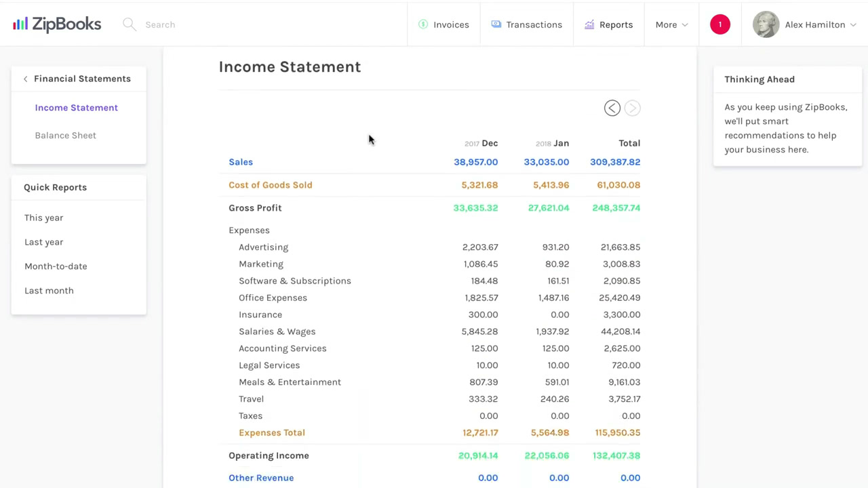Click Operating Income total 132,407.38
This screenshot has width=868, height=488.
click(x=616, y=455)
